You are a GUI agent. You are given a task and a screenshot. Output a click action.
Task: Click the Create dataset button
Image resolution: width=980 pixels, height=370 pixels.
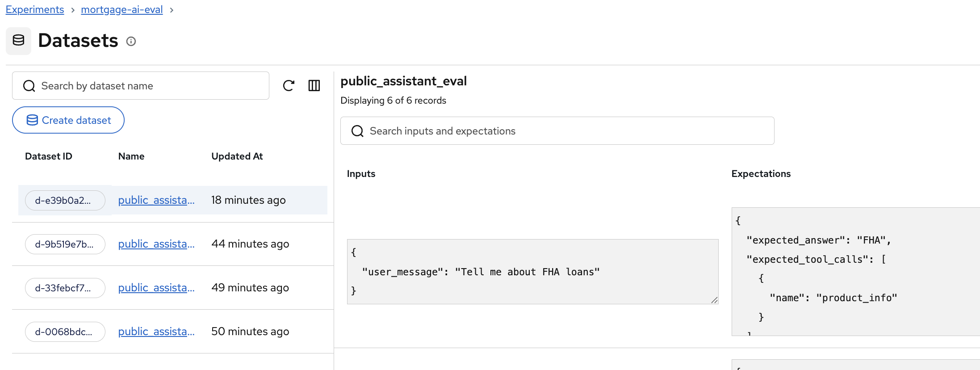pyautogui.click(x=68, y=120)
